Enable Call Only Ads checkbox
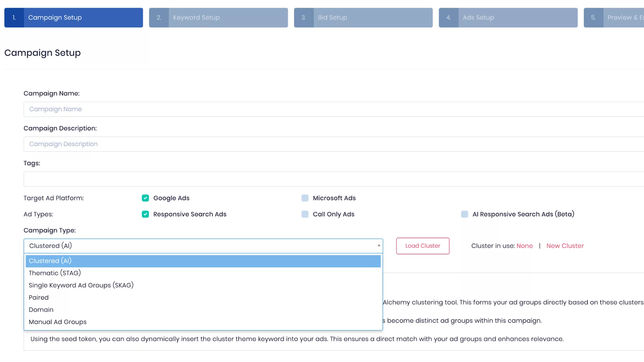This screenshot has height=362, width=644. tap(305, 214)
